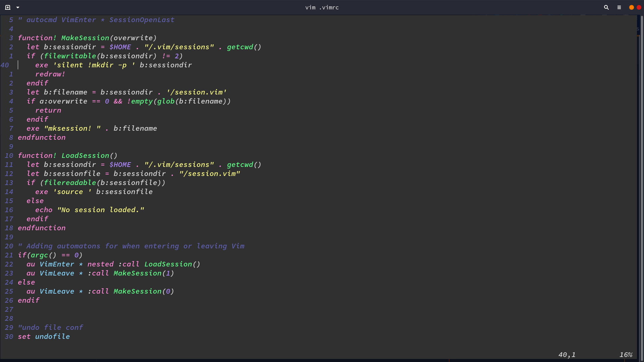The width and height of the screenshot is (644, 362).
Task: Click the 'redraw!' command
Action: pyautogui.click(x=50, y=74)
